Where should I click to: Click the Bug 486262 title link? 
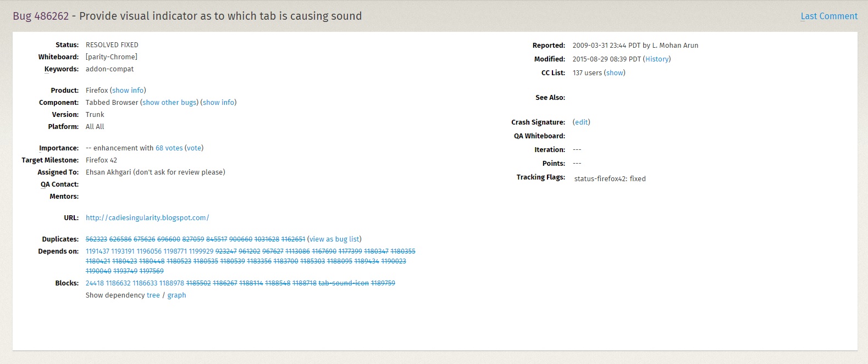tap(41, 16)
